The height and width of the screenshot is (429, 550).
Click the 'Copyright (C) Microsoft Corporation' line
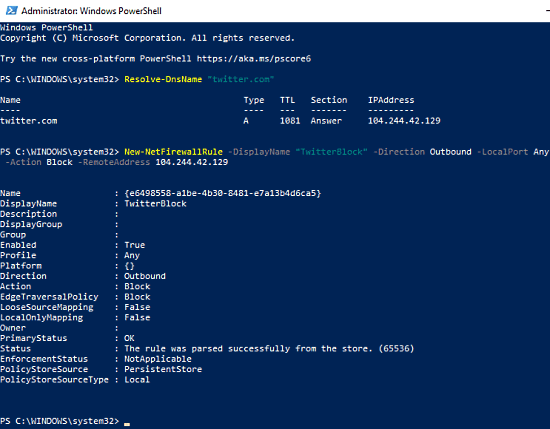[x=147, y=38]
